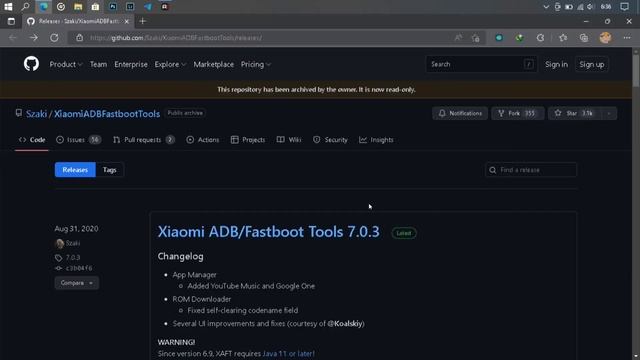This screenshot has width=640, height=360.
Task: Open XiaomiADBFastbootTools repository link
Action: tap(107, 114)
